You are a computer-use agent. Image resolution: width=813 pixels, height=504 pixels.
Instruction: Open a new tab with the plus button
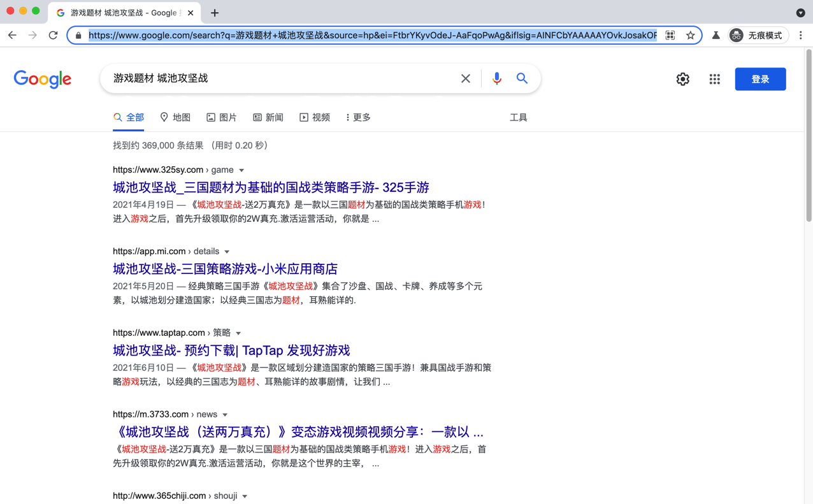[215, 13]
